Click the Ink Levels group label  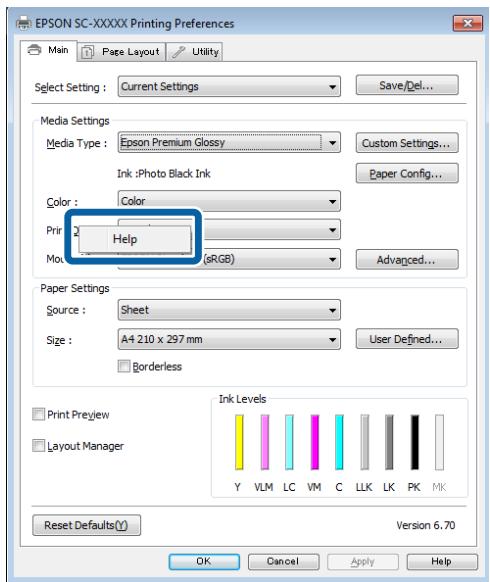[x=242, y=399]
